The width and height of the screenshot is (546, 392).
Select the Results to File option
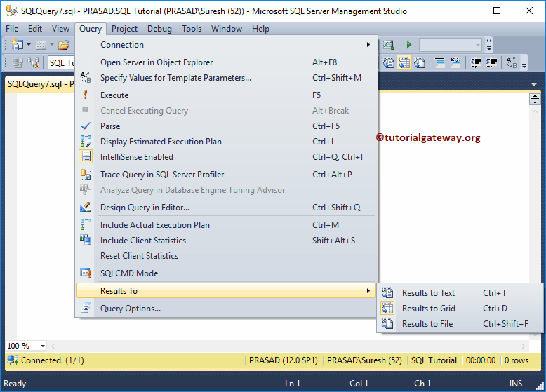(x=460, y=324)
